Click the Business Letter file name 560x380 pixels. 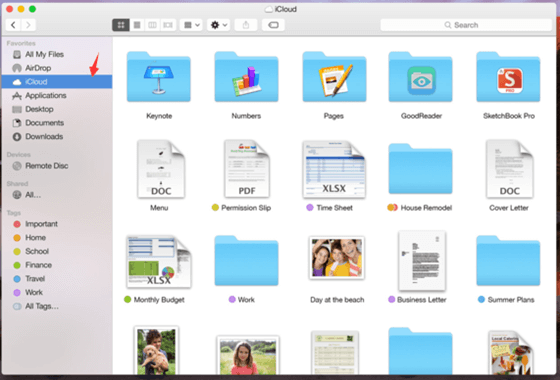[x=421, y=300]
